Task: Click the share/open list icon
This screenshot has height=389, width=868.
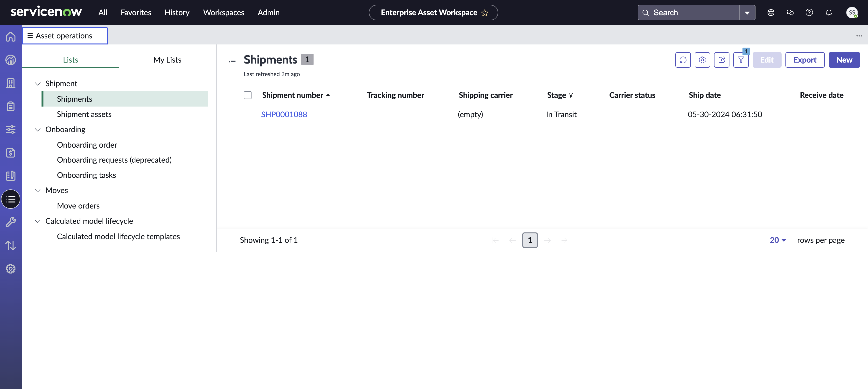Action: coord(721,60)
